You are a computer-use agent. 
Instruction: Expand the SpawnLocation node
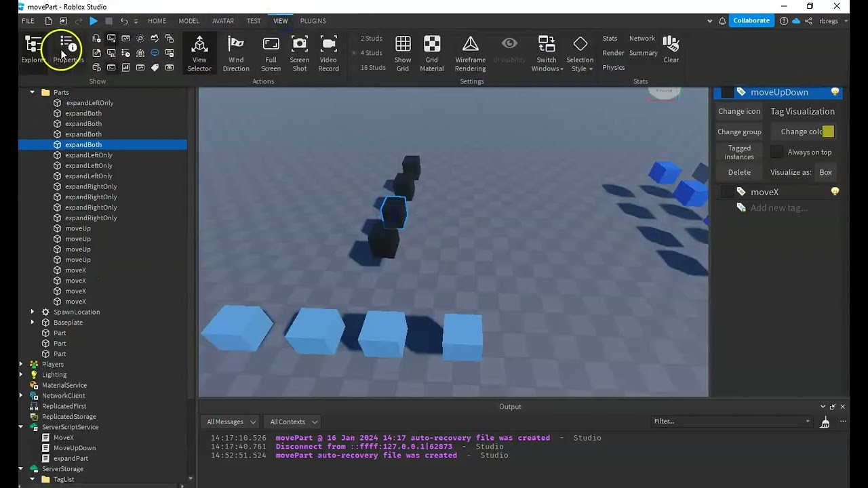point(32,312)
